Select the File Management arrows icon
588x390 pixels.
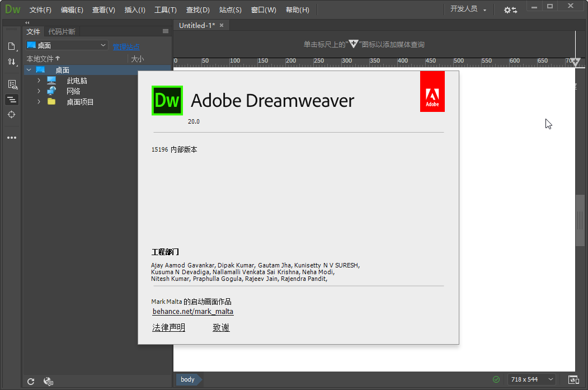point(12,62)
